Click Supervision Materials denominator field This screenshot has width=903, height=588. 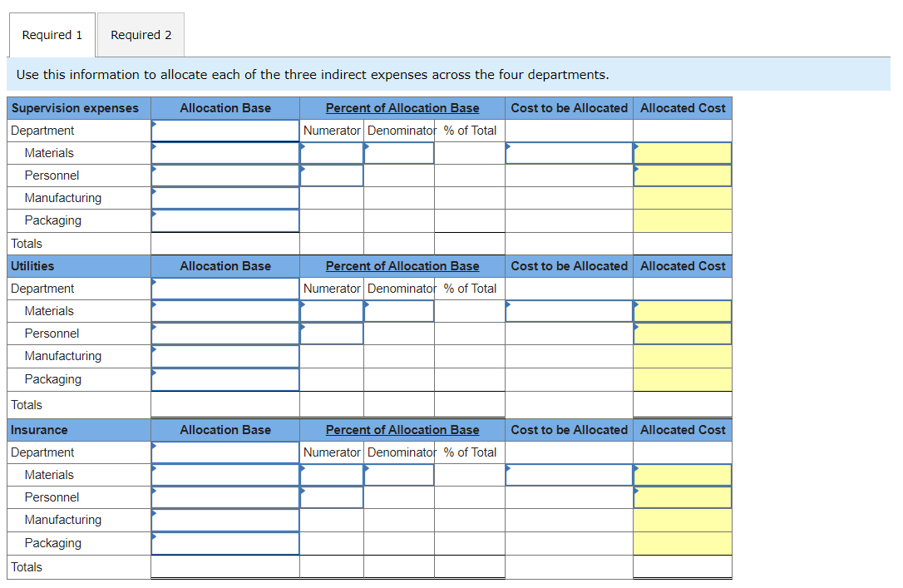(x=399, y=153)
